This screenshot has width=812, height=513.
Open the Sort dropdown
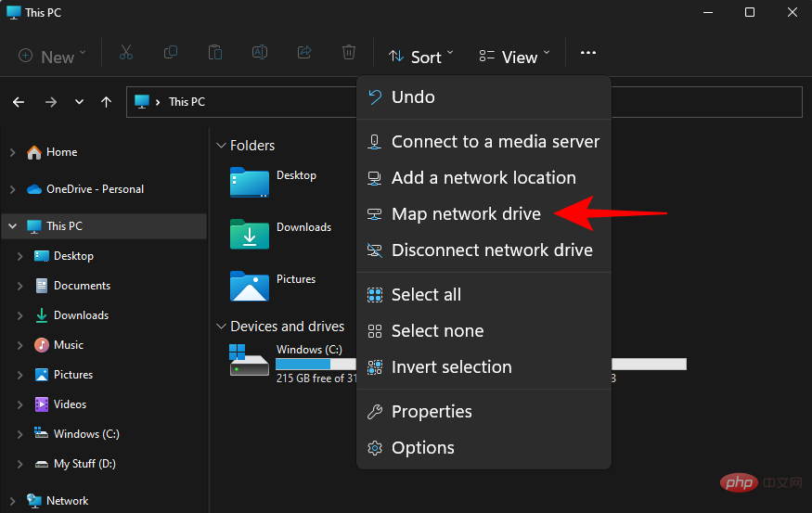coord(420,56)
